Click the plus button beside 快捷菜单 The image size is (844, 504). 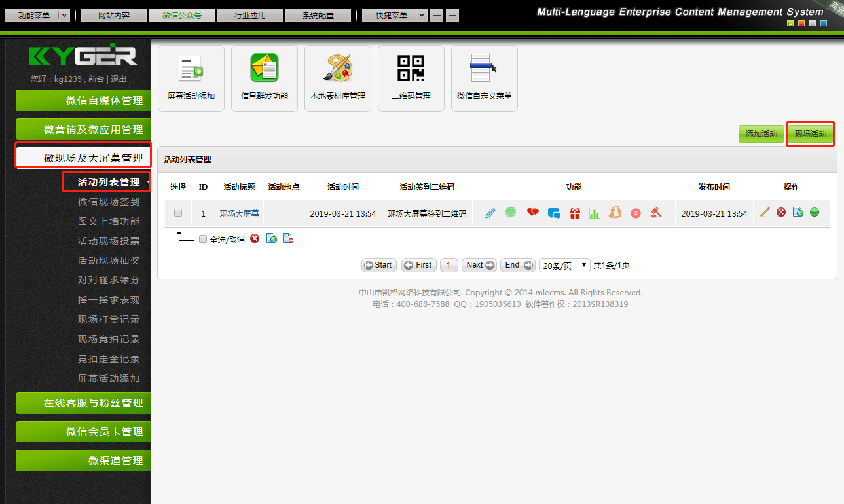437,15
